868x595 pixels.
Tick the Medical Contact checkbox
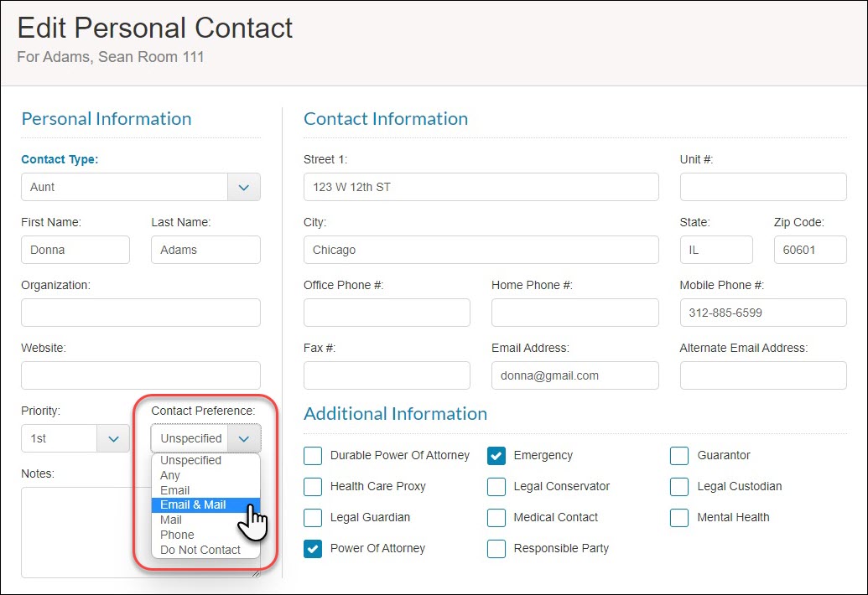(496, 518)
